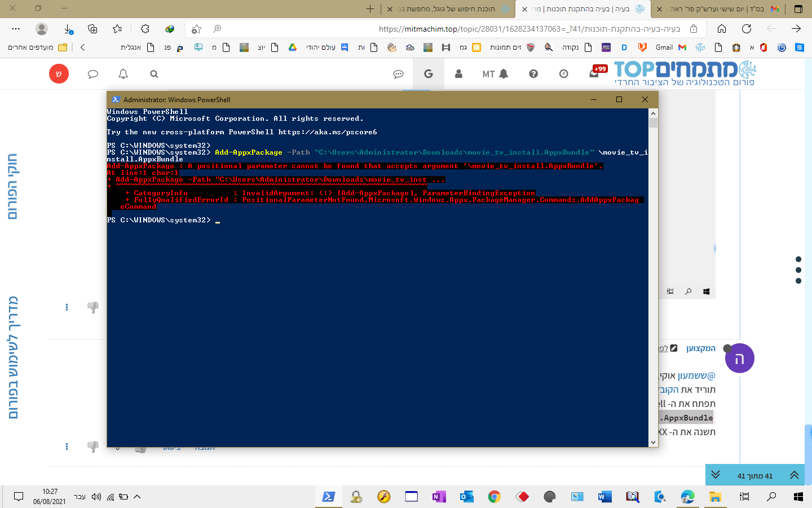
Task: Open Edge collections icon
Action: click(x=92, y=29)
